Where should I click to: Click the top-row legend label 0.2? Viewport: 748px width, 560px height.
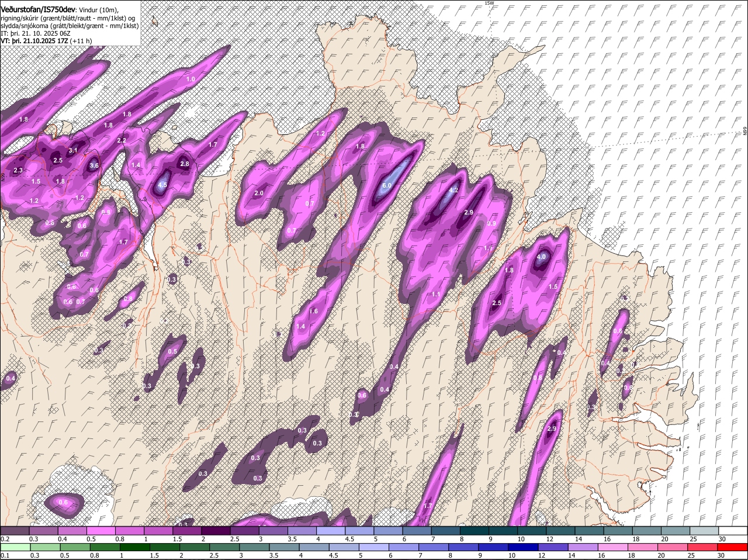[5, 538]
